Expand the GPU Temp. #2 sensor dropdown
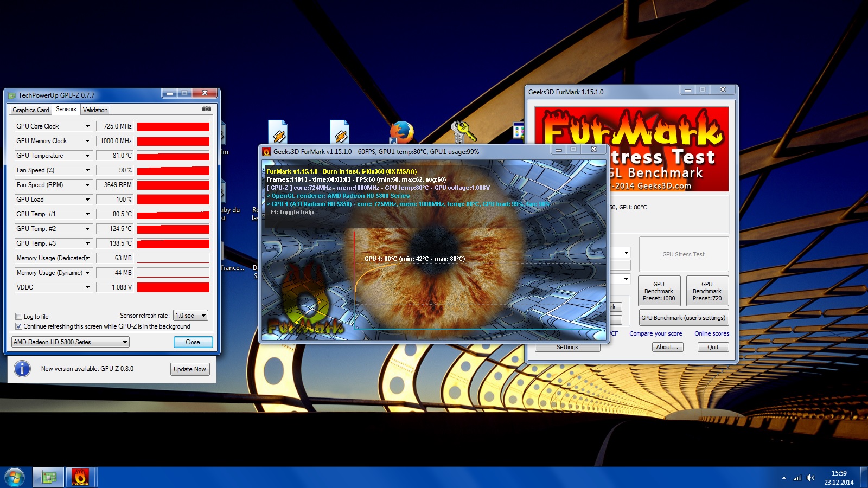 coord(87,229)
